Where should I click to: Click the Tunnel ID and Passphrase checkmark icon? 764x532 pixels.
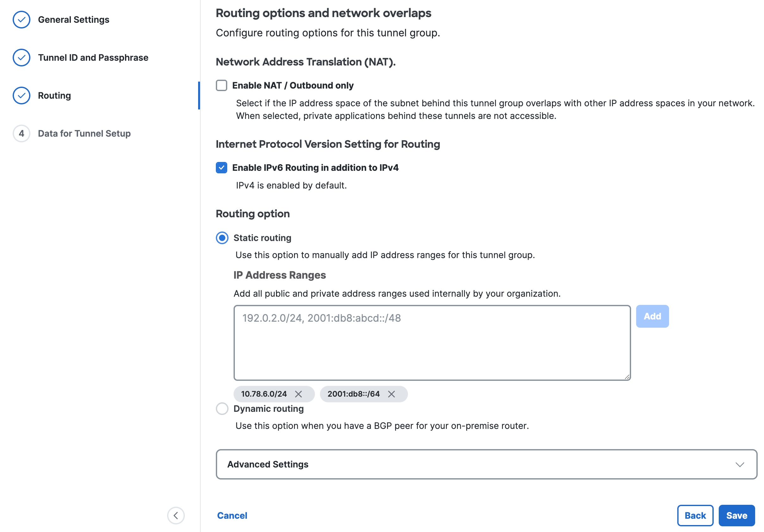[21, 58]
